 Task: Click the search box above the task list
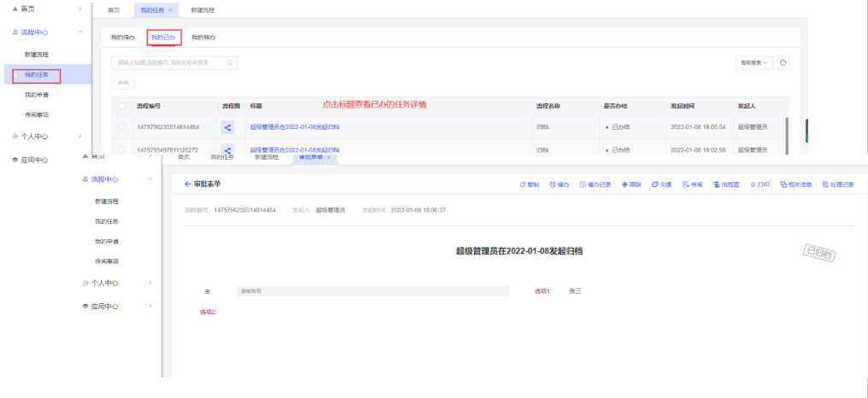(171, 62)
